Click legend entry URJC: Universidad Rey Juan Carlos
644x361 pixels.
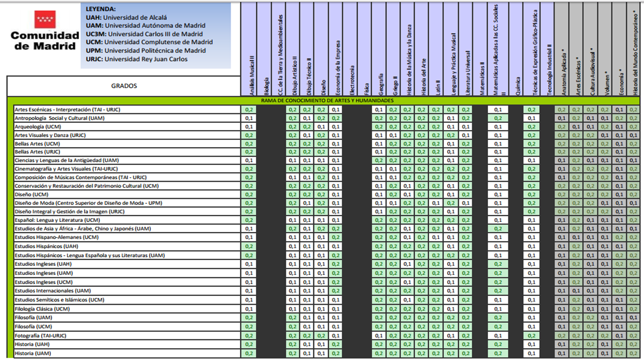pyautogui.click(x=137, y=59)
